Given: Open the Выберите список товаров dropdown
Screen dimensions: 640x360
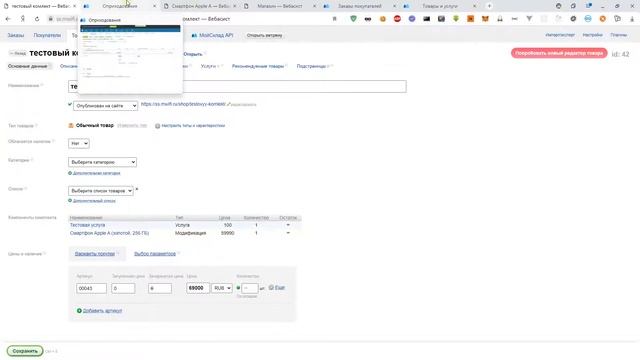Looking at the screenshot, I should click(101, 191).
